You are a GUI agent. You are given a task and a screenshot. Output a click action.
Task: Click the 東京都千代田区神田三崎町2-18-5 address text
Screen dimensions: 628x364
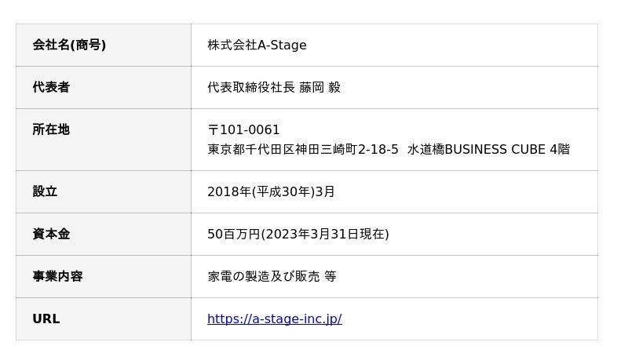303,149
